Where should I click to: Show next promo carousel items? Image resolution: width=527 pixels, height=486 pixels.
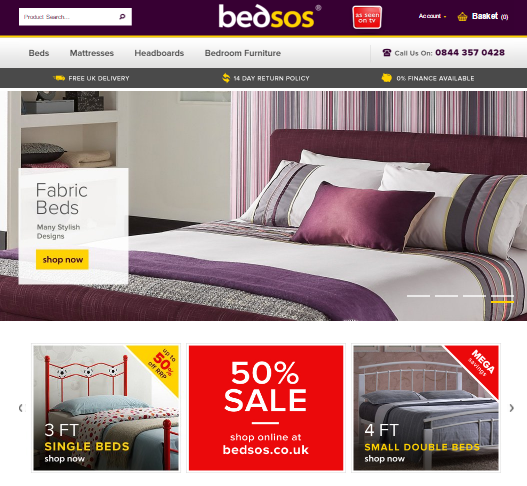point(512,408)
